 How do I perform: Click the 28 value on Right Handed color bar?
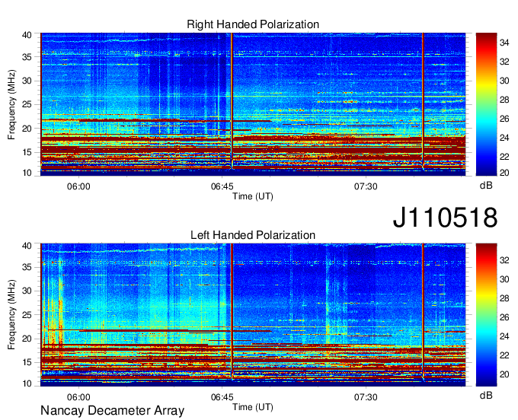coord(504,100)
